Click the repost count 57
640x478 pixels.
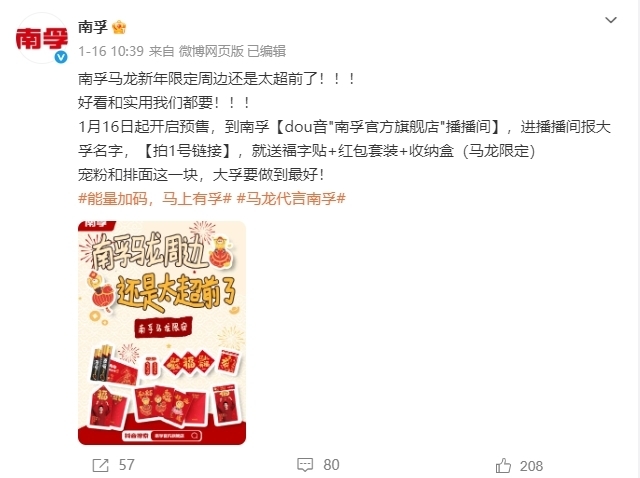[x=127, y=465]
